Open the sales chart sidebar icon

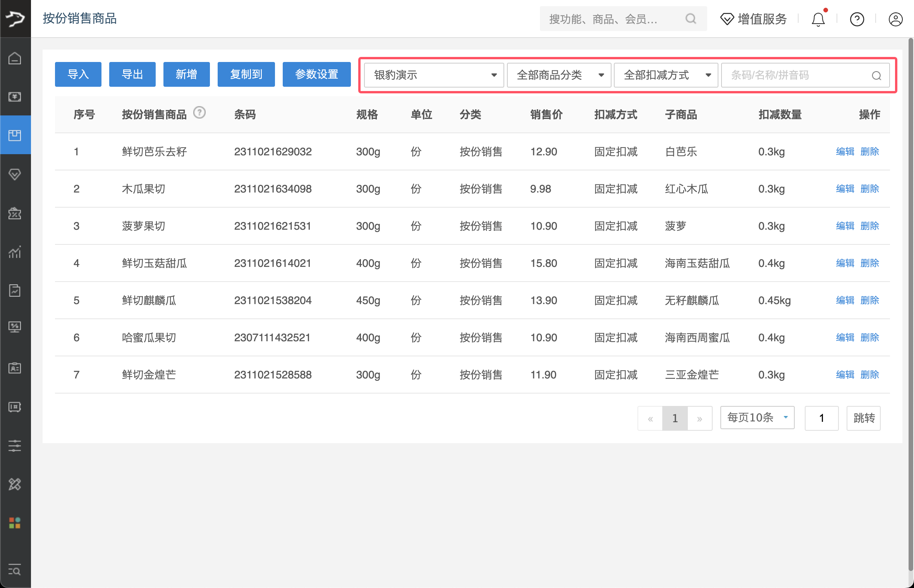pyautogui.click(x=15, y=252)
